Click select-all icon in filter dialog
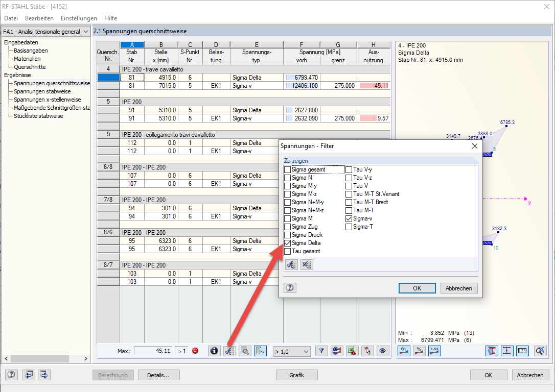The height and width of the screenshot is (392, 555). (x=292, y=264)
